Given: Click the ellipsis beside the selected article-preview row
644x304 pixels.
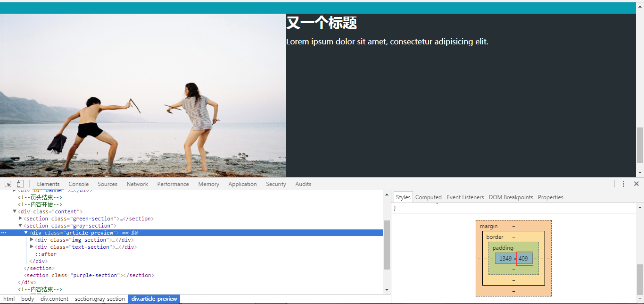Looking at the screenshot, I should [x=4, y=233].
